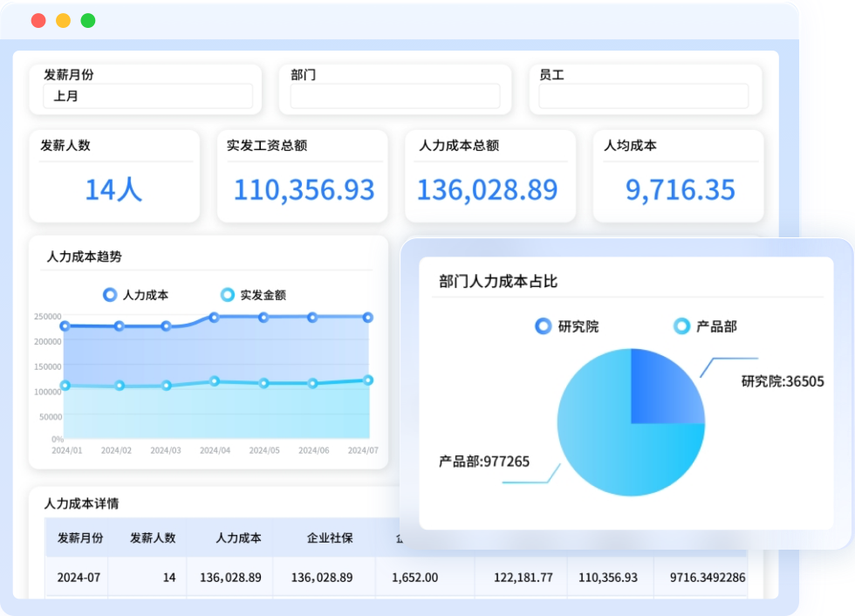Click the green maximize window dot
The width and height of the screenshot is (855, 616).
(88, 21)
